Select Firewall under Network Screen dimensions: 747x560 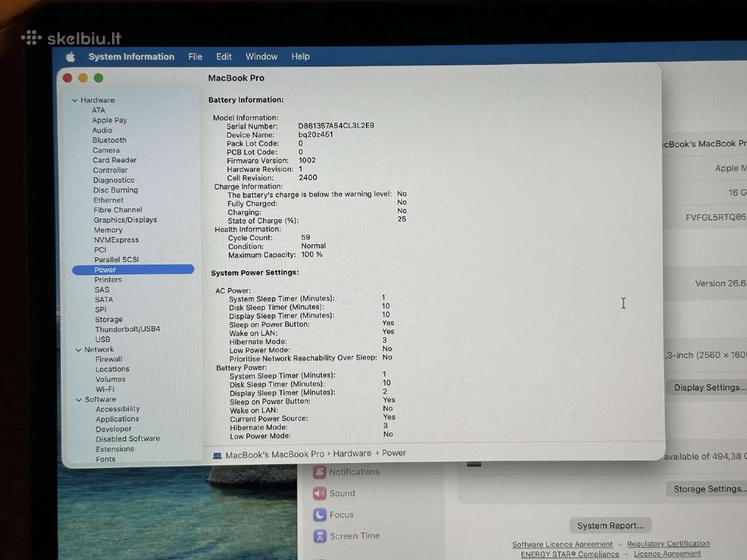tap(109, 359)
